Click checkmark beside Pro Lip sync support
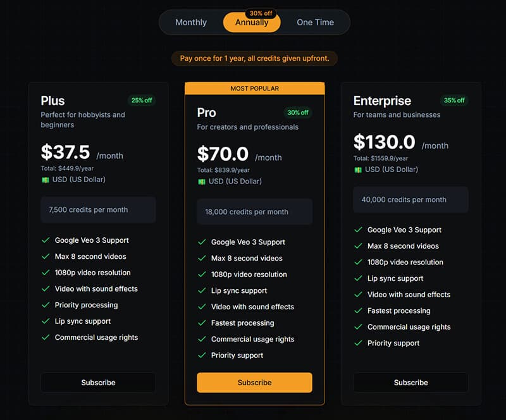The width and height of the screenshot is (506, 420). coord(202,291)
